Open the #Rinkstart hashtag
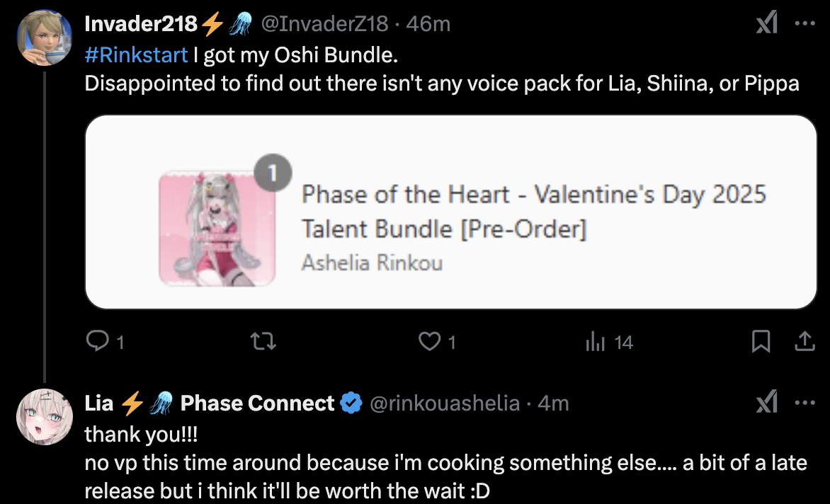This screenshot has width=830, height=504. (x=137, y=55)
